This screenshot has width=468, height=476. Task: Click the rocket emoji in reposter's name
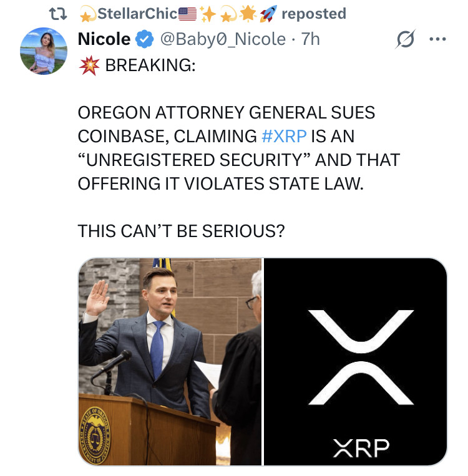point(268,13)
